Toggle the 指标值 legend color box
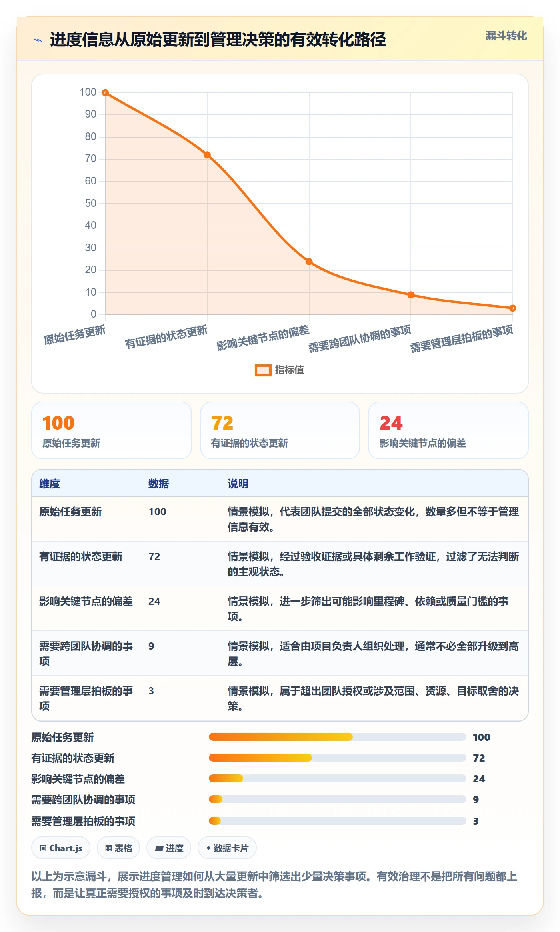 coord(263,370)
